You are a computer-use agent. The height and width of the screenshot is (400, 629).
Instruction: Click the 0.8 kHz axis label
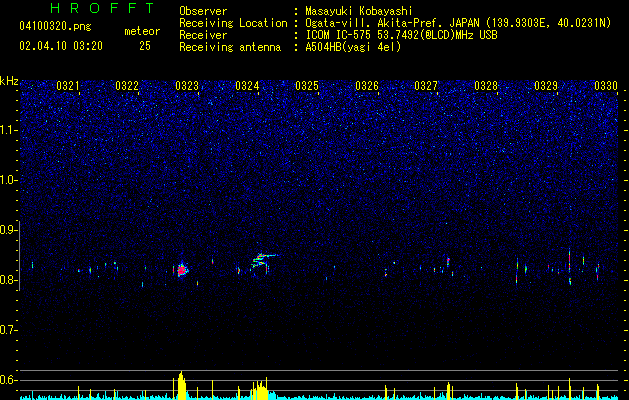point(9,280)
